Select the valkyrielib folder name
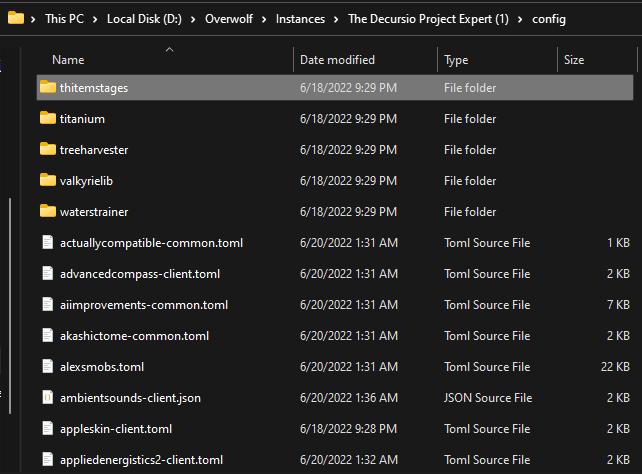 click(86, 181)
